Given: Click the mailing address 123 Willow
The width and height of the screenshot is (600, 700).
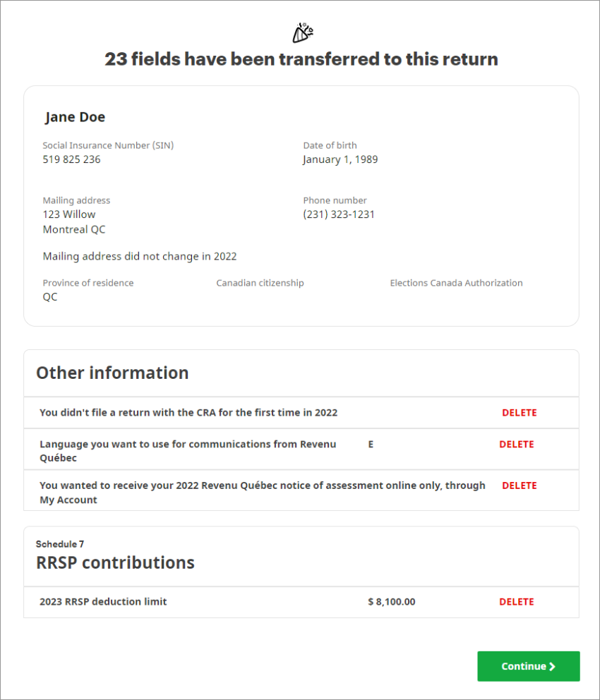Looking at the screenshot, I should coord(69,215).
